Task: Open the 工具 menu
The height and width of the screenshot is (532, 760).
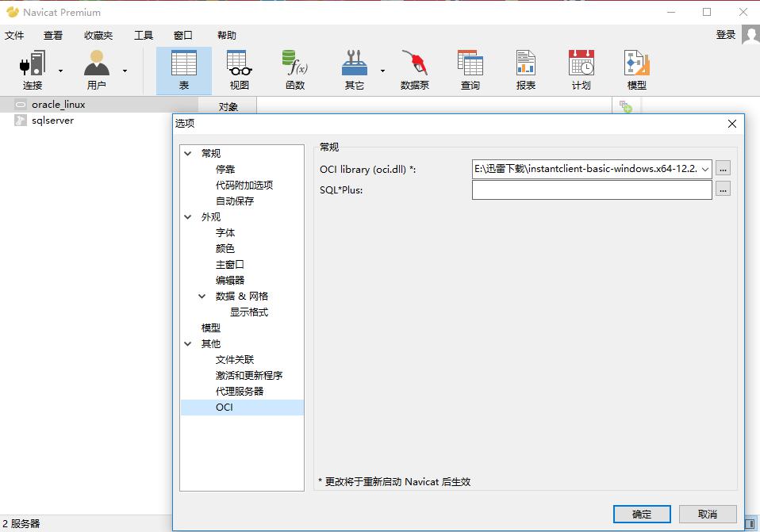Action: (x=144, y=36)
